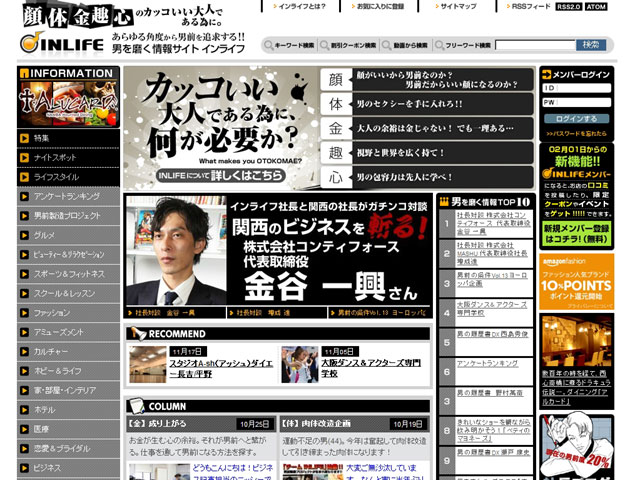Click the arrow icon beside ホテル

point(24,410)
